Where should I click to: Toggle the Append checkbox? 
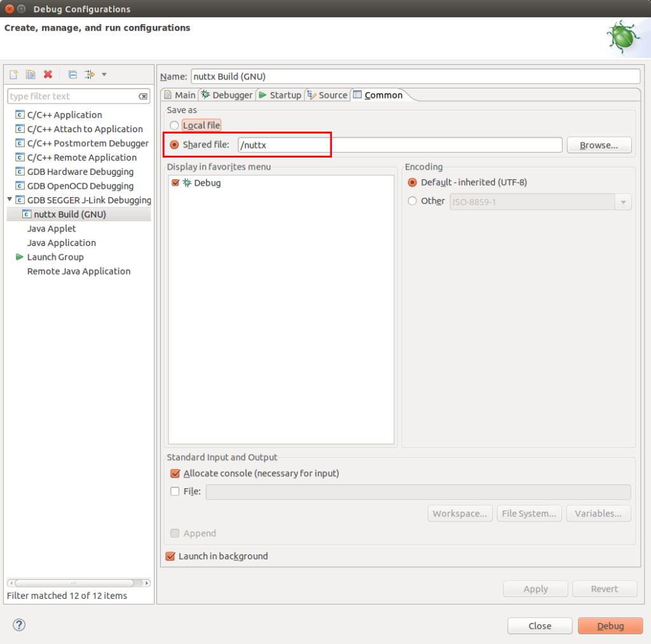coord(175,533)
